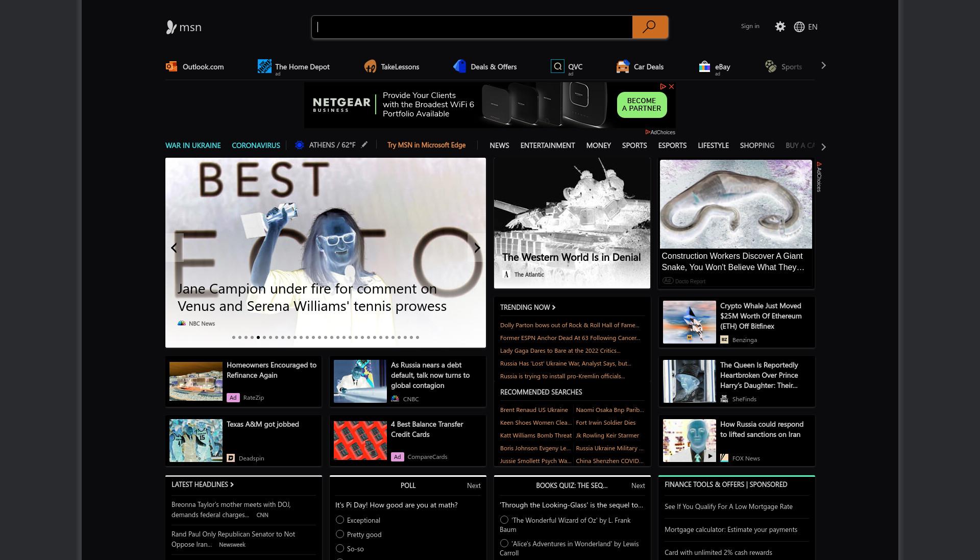Click the NBC News peacock icon
Image resolution: width=980 pixels, height=560 pixels.
182,323
